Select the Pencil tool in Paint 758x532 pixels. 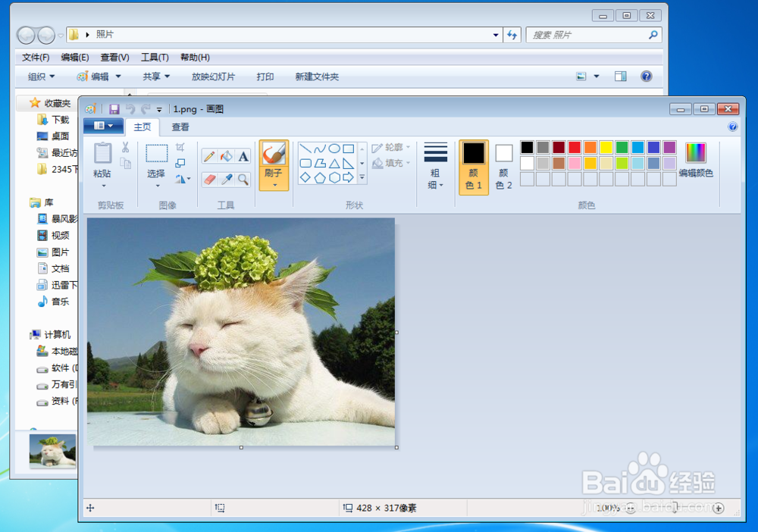[209, 156]
